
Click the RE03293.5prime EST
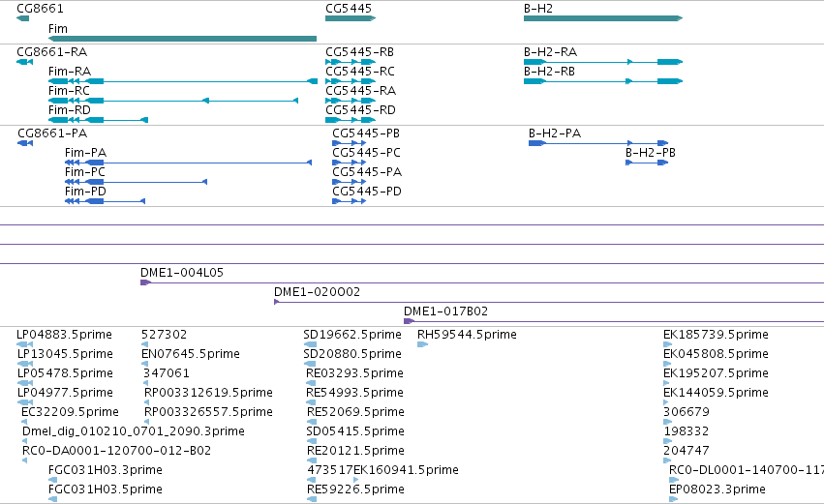pyautogui.click(x=311, y=383)
